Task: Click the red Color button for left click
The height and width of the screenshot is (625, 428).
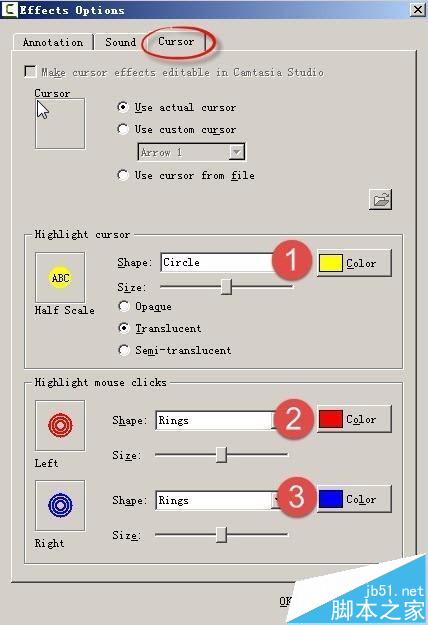Action: click(x=354, y=419)
